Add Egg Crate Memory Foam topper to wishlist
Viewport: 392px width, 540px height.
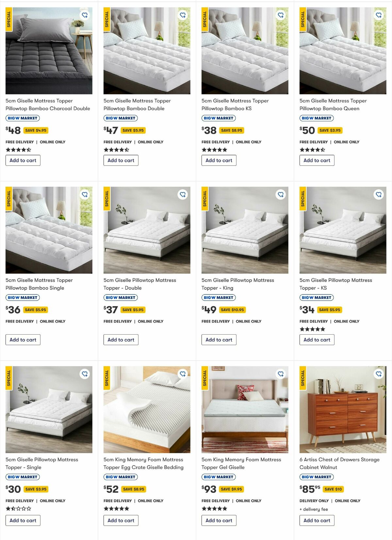click(183, 374)
